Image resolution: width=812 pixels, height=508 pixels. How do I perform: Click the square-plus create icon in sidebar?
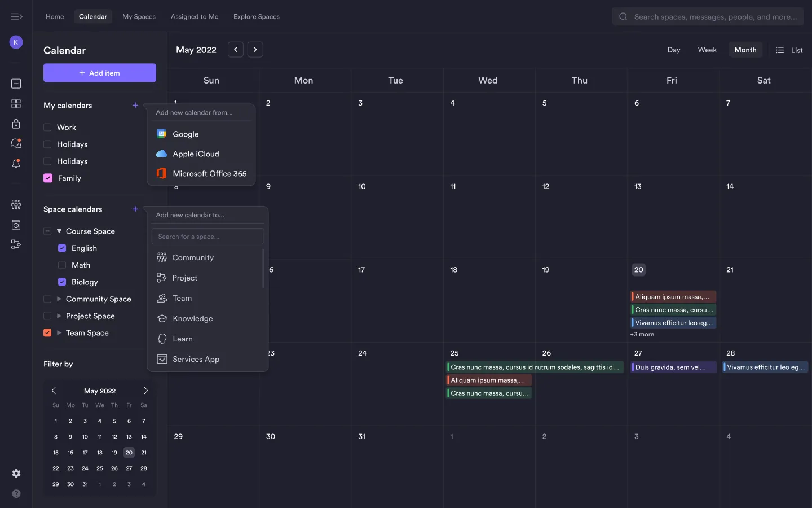16,83
